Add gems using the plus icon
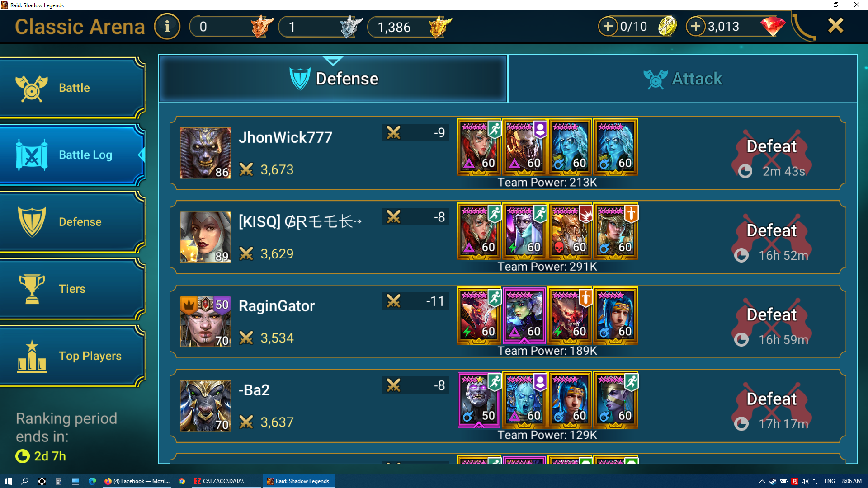The height and width of the screenshot is (488, 868). click(696, 26)
